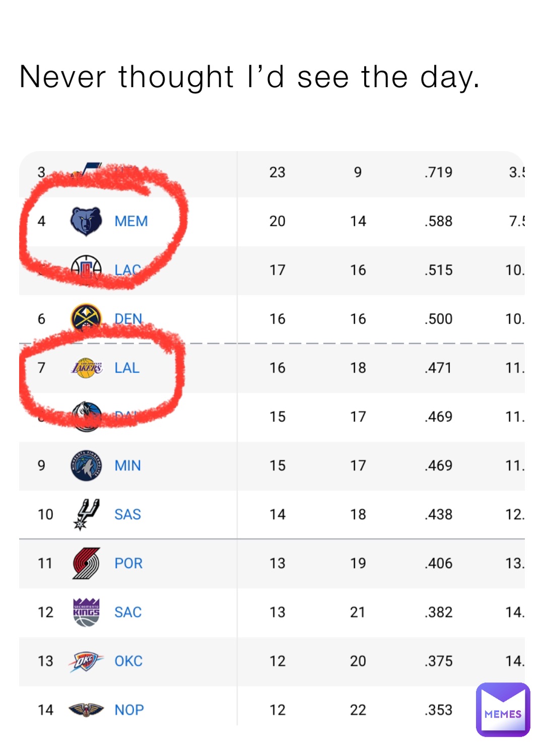The height and width of the screenshot is (756, 544).
Task: Open the MEM team link
Action: click(131, 221)
